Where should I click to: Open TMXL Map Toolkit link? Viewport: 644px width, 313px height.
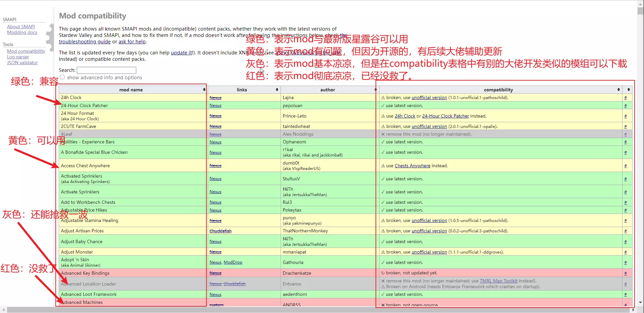pyautogui.click(x=499, y=281)
